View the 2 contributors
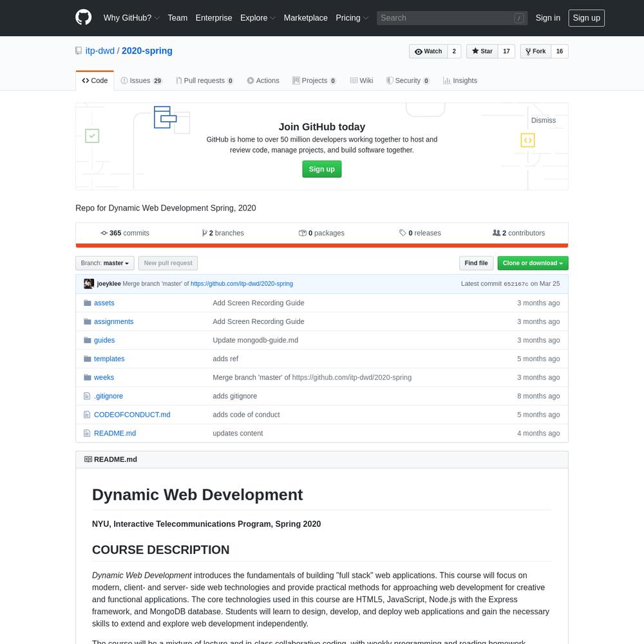 pos(518,233)
